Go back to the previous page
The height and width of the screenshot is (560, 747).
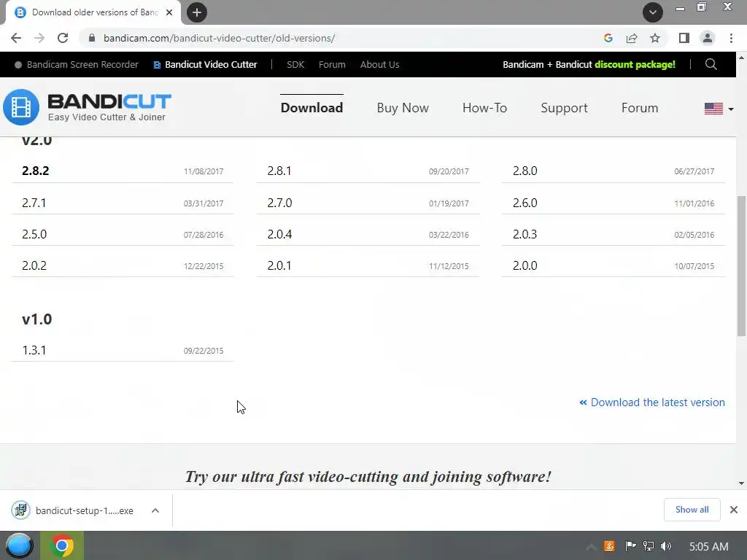16,38
